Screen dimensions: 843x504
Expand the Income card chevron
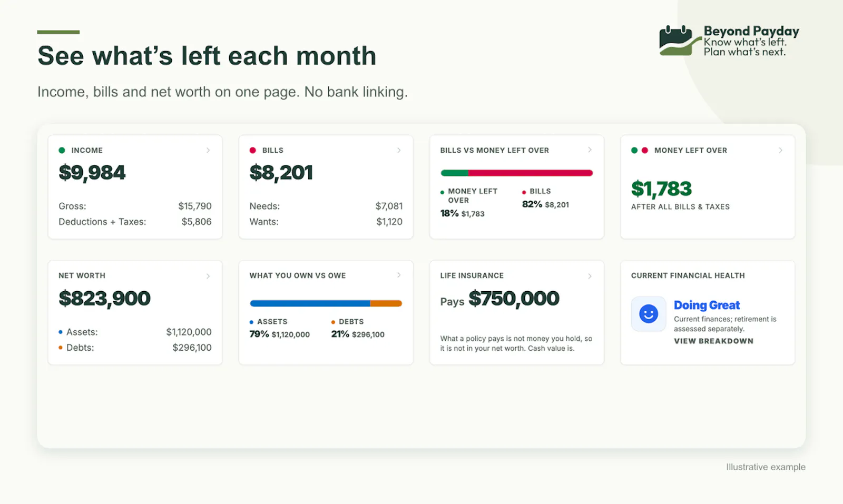pos(208,151)
